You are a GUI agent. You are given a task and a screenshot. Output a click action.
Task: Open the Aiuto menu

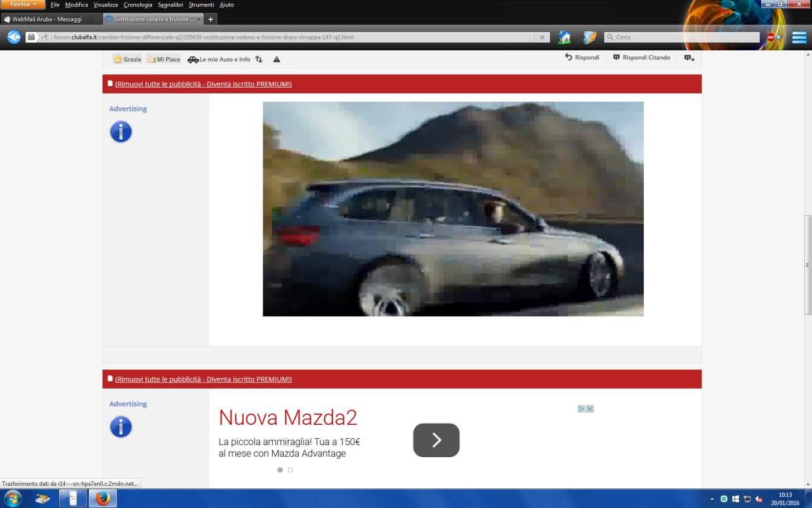pyautogui.click(x=226, y=5)
